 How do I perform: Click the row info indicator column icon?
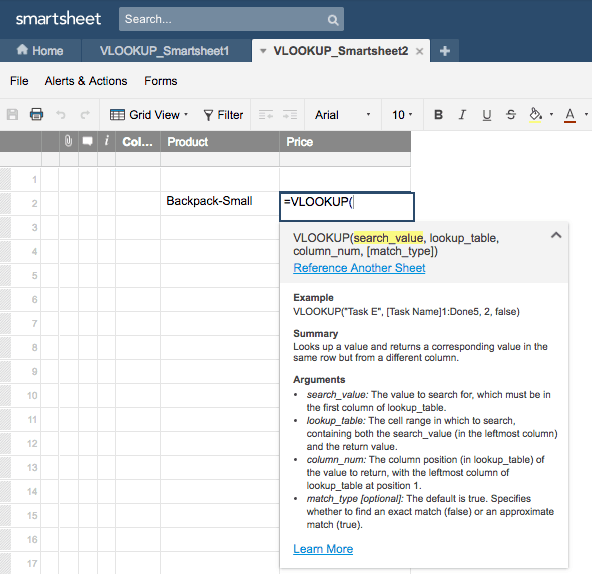point(107,141)
